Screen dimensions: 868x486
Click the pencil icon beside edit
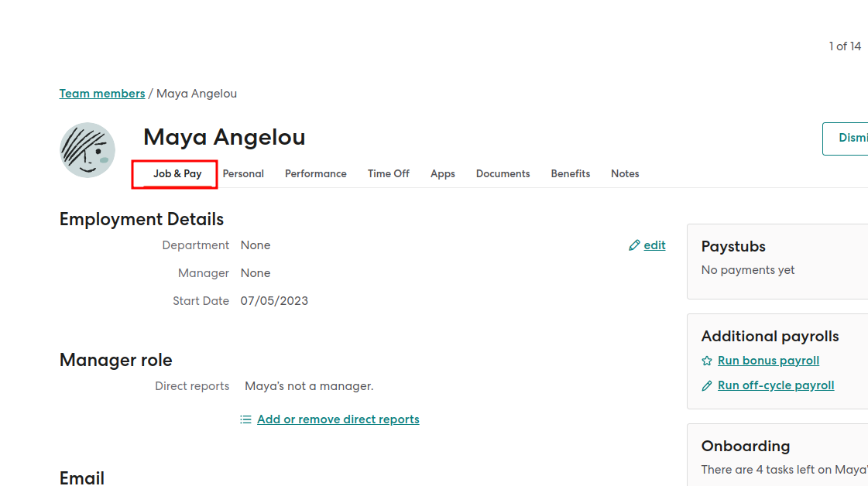(634, 245)
